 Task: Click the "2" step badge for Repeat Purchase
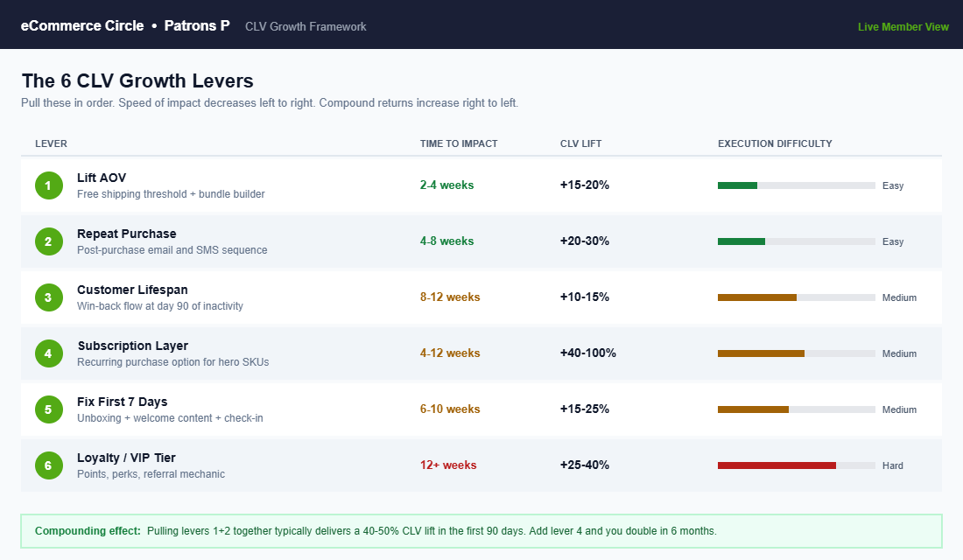48,241
